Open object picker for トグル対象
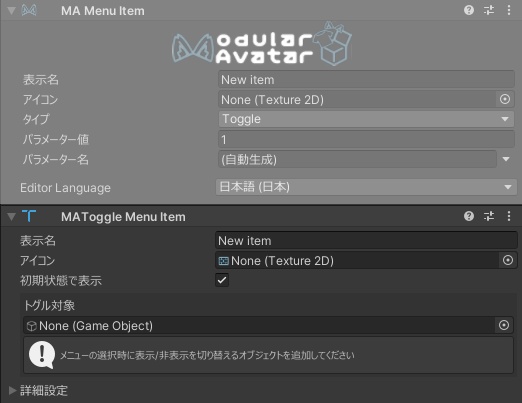 (x=504, y=325)
